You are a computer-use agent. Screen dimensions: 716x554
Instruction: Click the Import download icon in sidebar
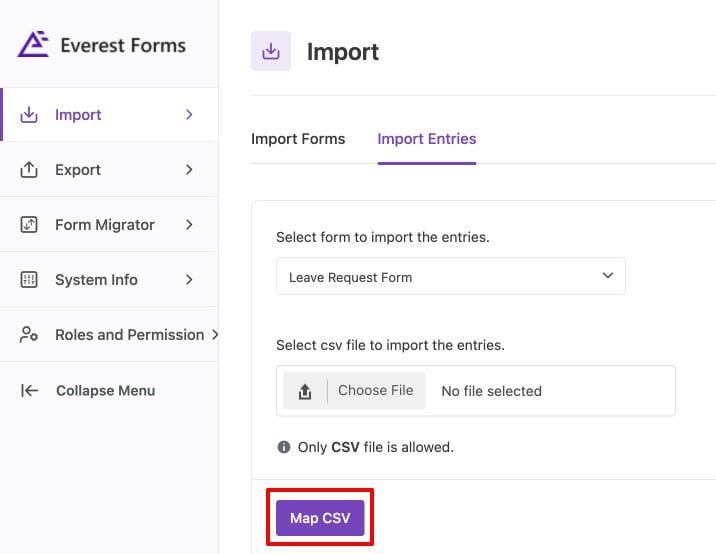click(x=29, y=115)
